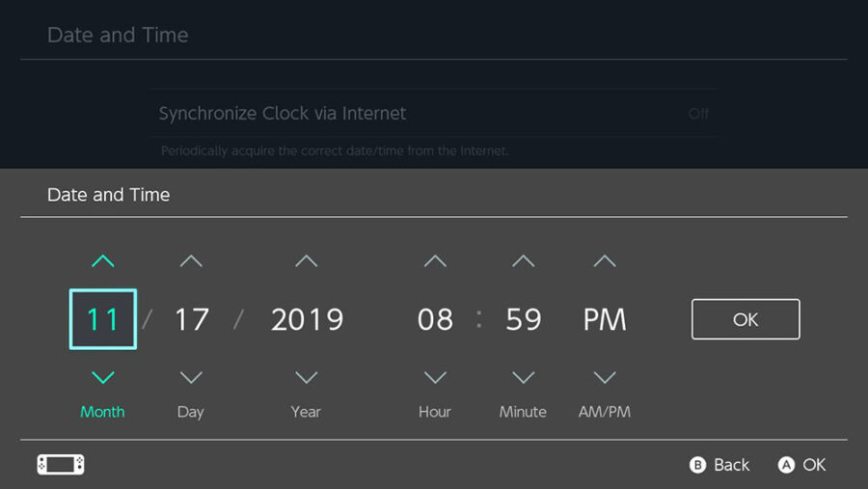Select the minute field showing 59
868x489 pixels.
pyautogui.click(x=523, y=319)
